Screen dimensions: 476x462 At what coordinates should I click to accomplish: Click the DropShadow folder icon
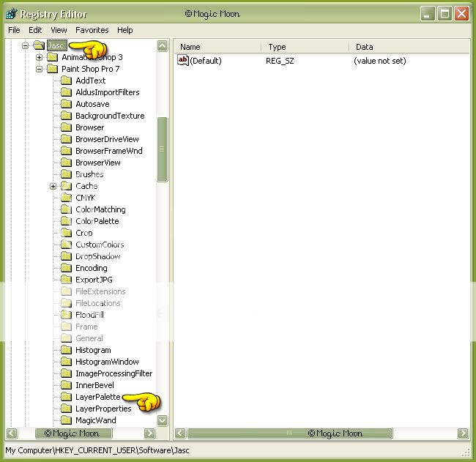coord(66,256)
